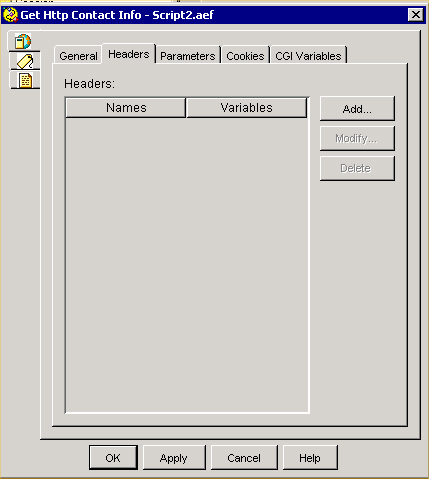Select the Headers tab
Screen dimensions: 429x479
(129, 54)
